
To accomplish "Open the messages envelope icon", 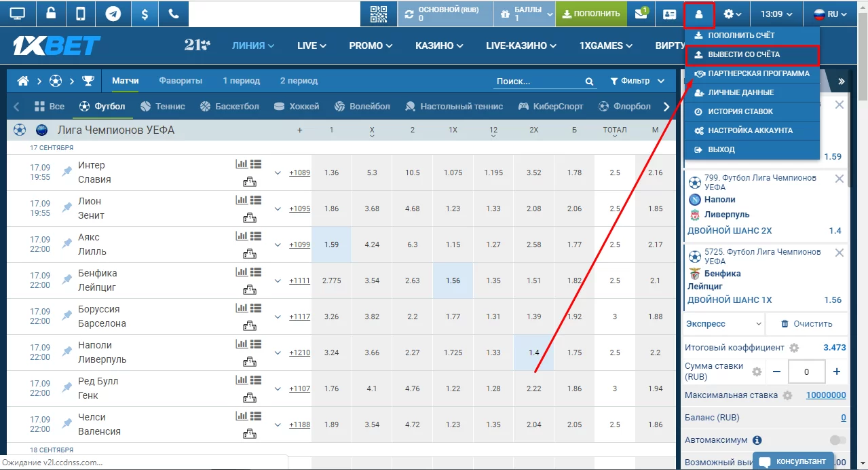I will coord(641,14).
